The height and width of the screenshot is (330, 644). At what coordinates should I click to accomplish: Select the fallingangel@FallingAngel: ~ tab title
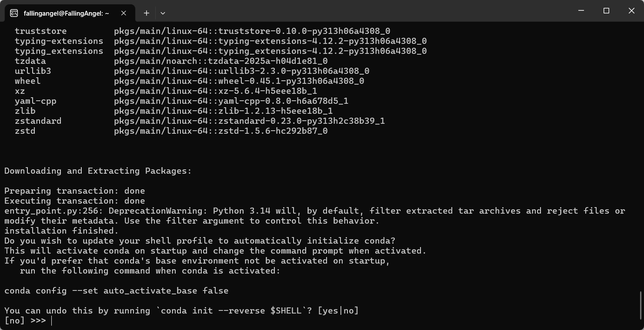tap(67, 13)
